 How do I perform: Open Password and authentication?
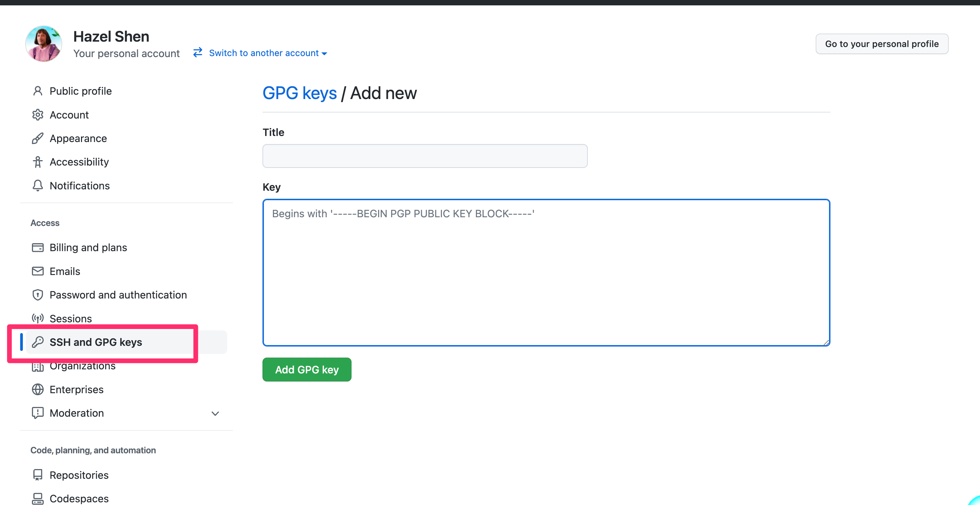(126, 295)
